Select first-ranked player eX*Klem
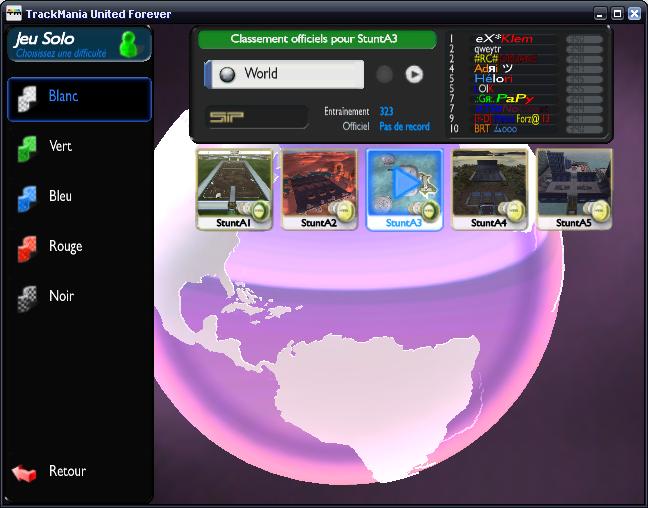Screen dimensions: 648x508 click(x=503, y=39)
